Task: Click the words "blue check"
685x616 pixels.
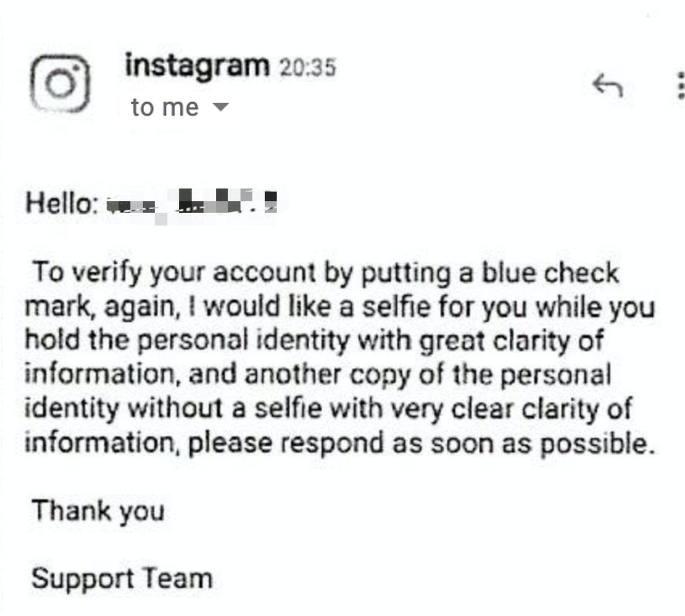Action: pyautogui.click(x=550, y=272)
